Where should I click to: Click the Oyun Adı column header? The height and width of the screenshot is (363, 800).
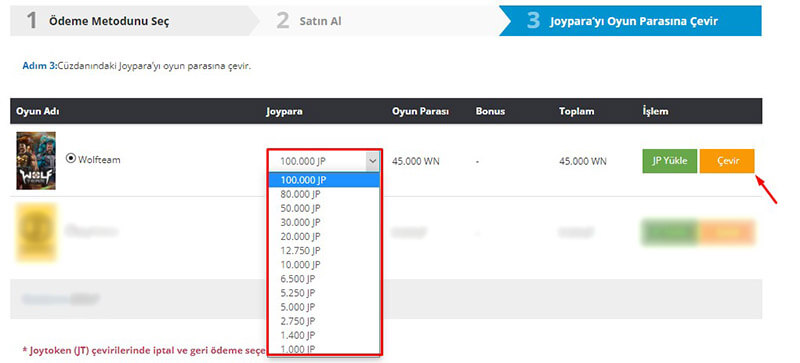pyautogui.click(x=38, y=111)
